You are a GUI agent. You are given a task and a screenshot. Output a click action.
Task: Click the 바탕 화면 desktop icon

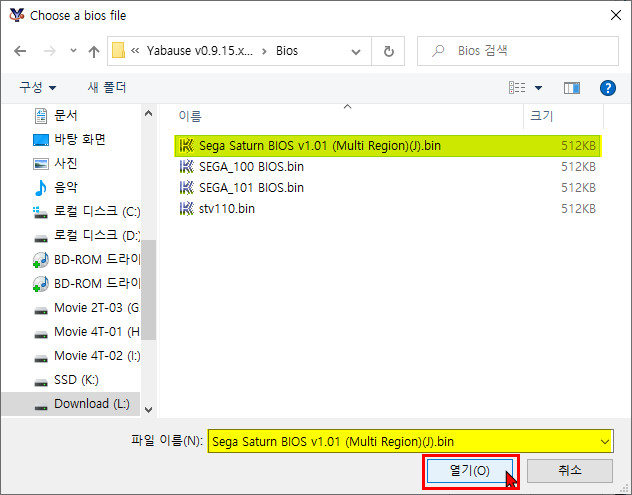pos(41,140)
